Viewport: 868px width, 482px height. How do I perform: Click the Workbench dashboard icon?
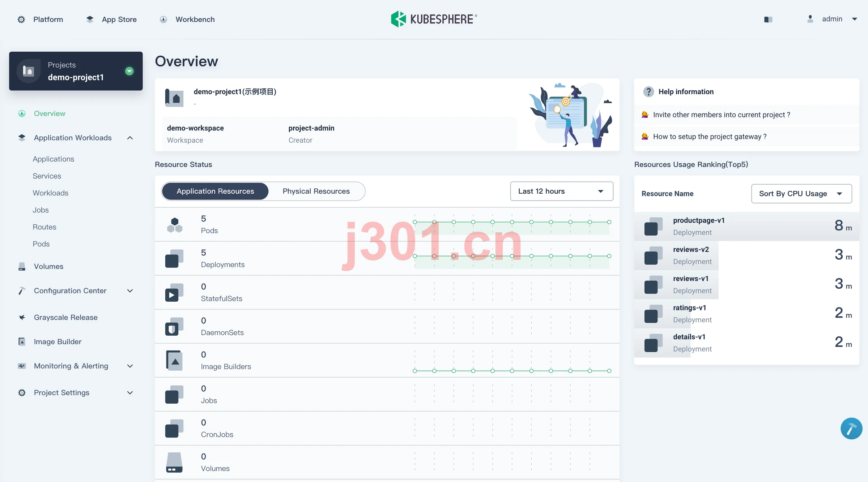163,20
